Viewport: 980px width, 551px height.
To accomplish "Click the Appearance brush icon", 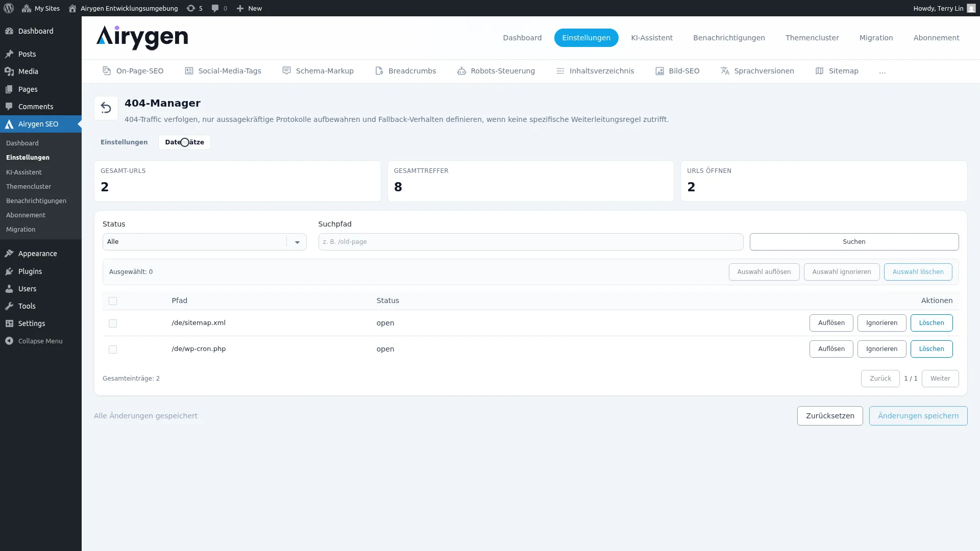I will (x=9, y=254).
